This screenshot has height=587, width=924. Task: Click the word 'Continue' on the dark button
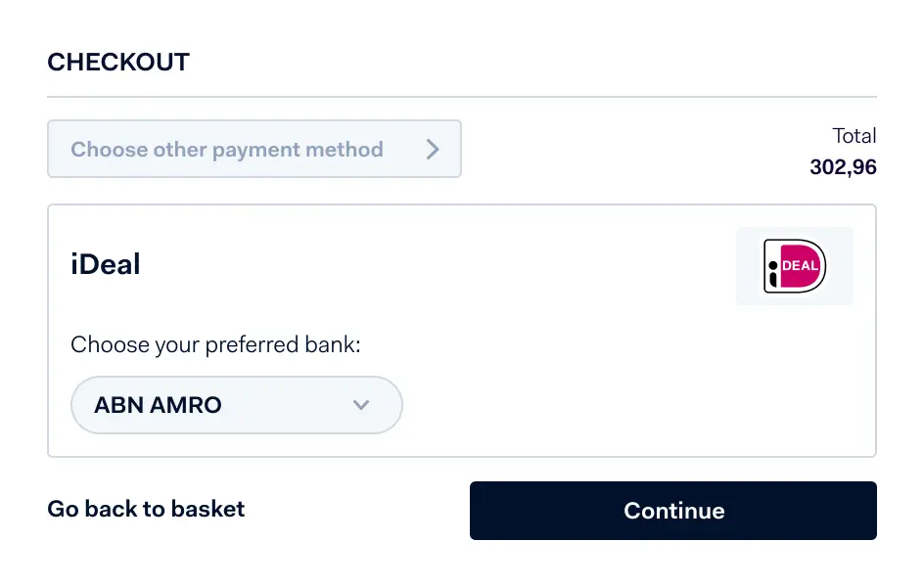(x=673, y=511)
